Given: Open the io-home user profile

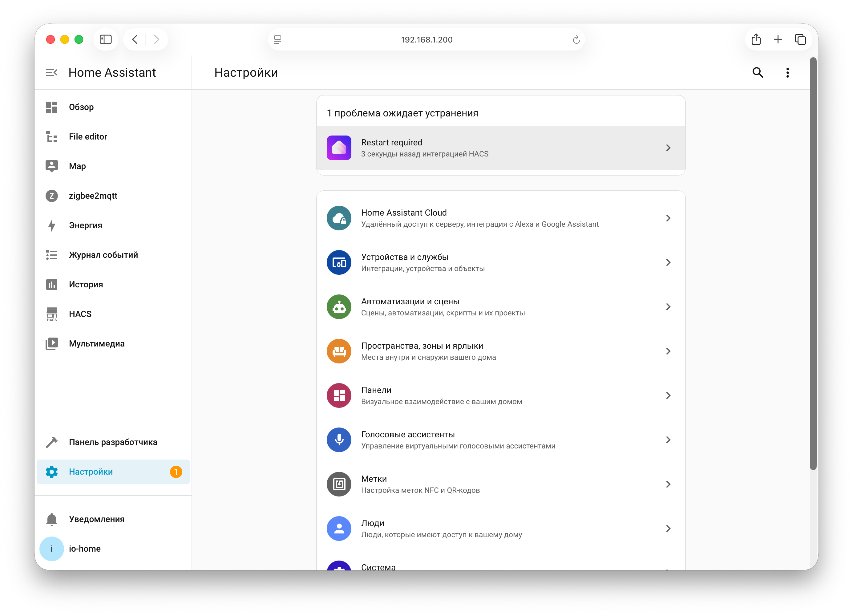Looking at the screenshot, I should coord(51,549).
